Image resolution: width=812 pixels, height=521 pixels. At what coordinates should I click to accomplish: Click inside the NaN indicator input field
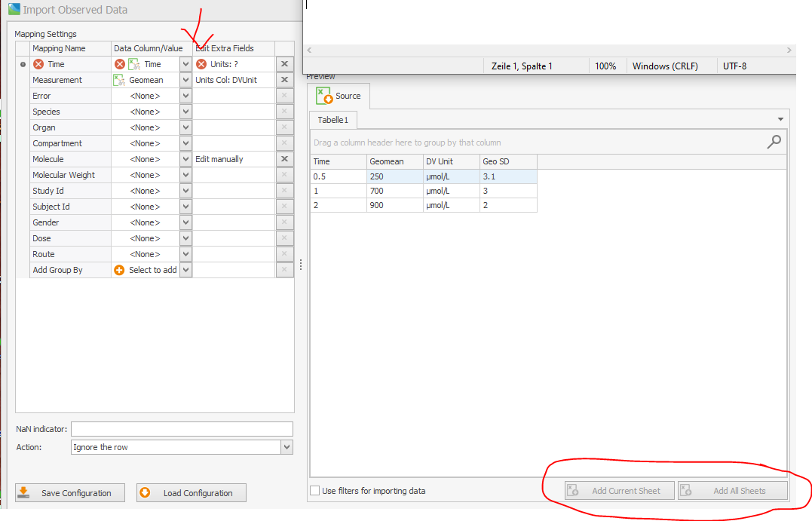click(181, 428)
